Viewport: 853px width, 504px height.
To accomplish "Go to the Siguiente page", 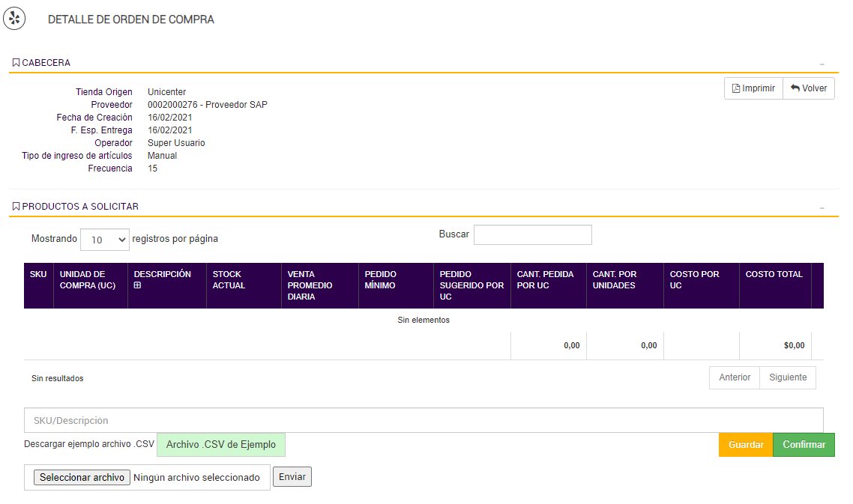I will tap(788, 377).
